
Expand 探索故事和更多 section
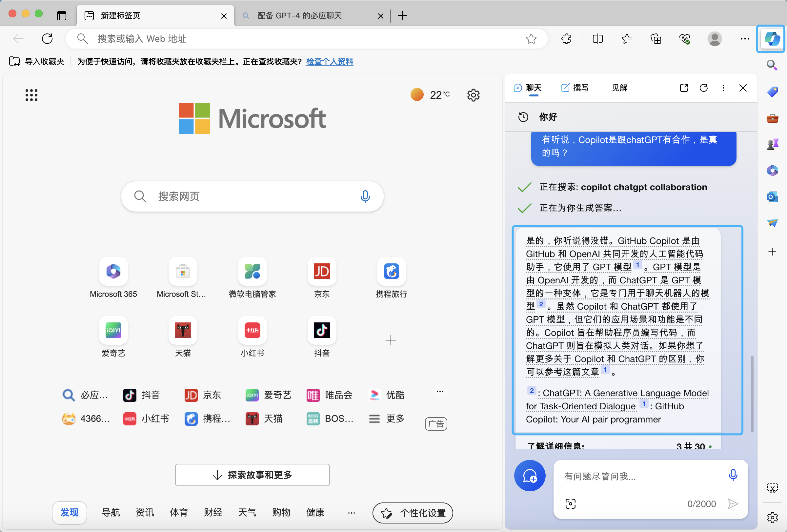pyautogui.click(x=252, y=475)
